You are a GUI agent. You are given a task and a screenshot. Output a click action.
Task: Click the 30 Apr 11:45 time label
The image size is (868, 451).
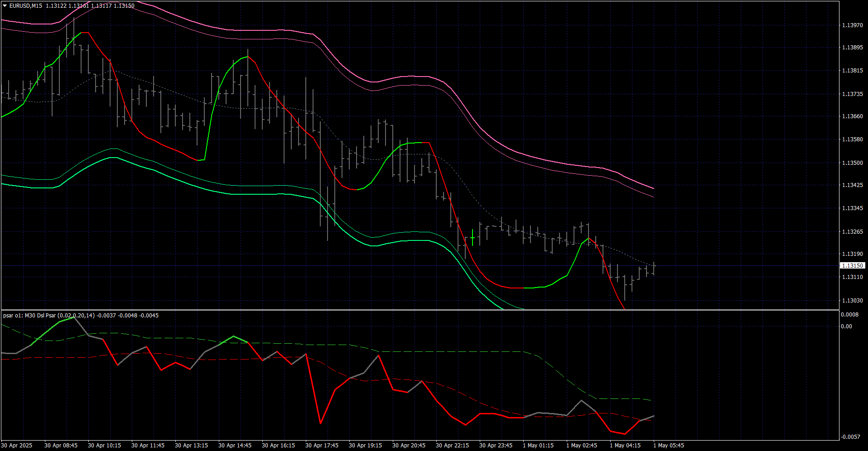[x=148, y=446]
